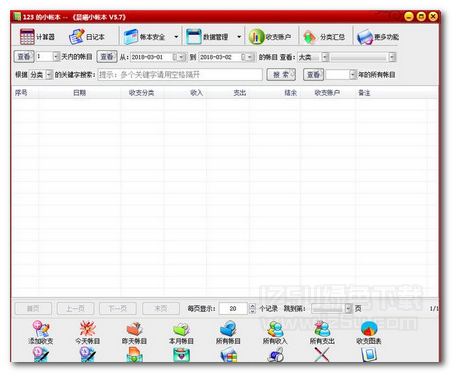Image resolution: width=452 pixels, height=373 pixels.
Task: Click the 搜索 search button
Action: point(281,75)
